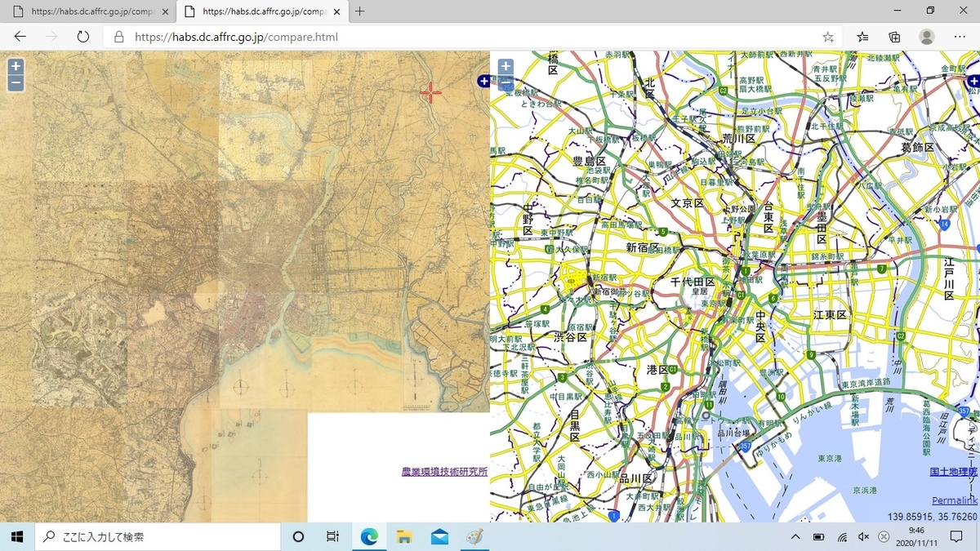Click the 文京区 label on modern map

click(687, 202)
